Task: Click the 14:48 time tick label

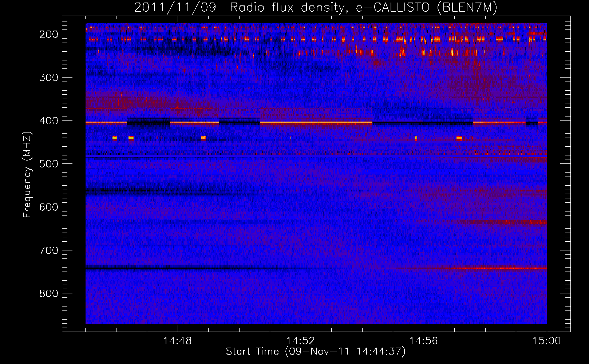Action: pos(178,341)
